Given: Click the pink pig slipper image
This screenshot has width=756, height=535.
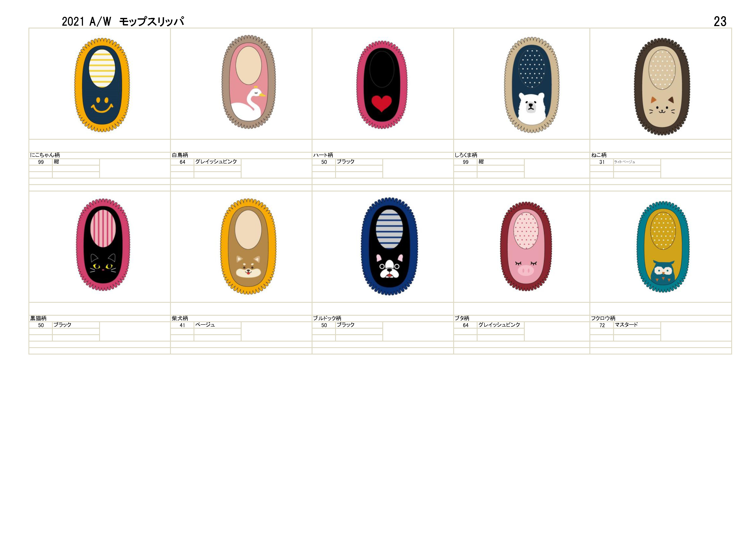Looking at the screenshot, I should coord(526,246).
